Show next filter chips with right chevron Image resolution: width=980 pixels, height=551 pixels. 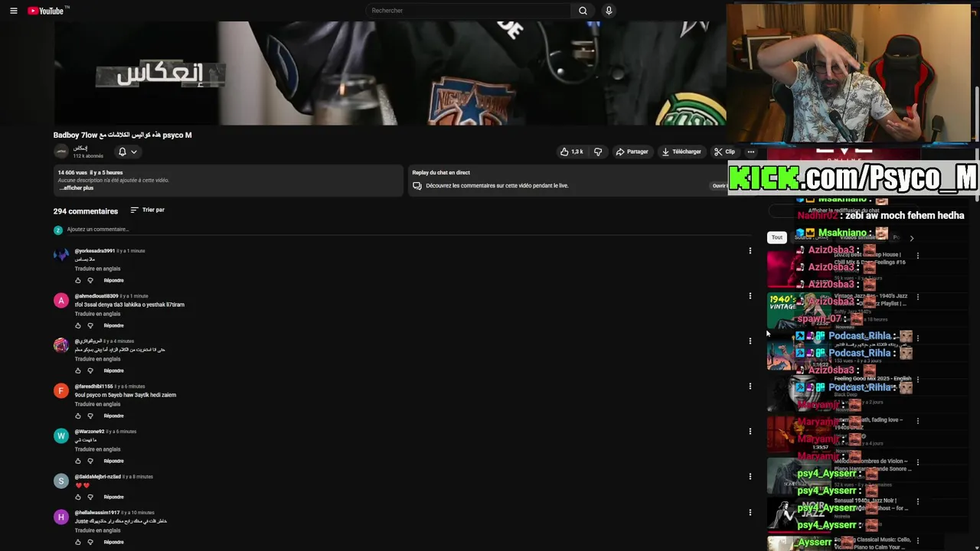(x=911, y=238)
